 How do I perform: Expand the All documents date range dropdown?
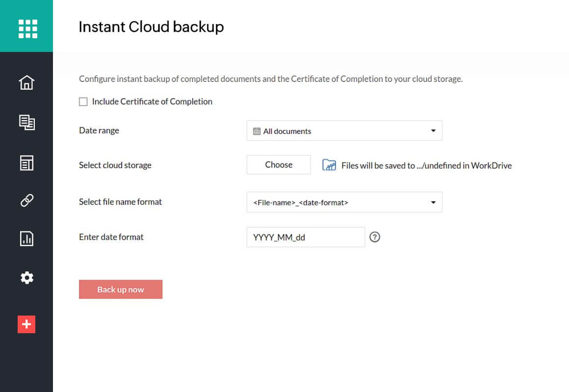click(344, 131)
